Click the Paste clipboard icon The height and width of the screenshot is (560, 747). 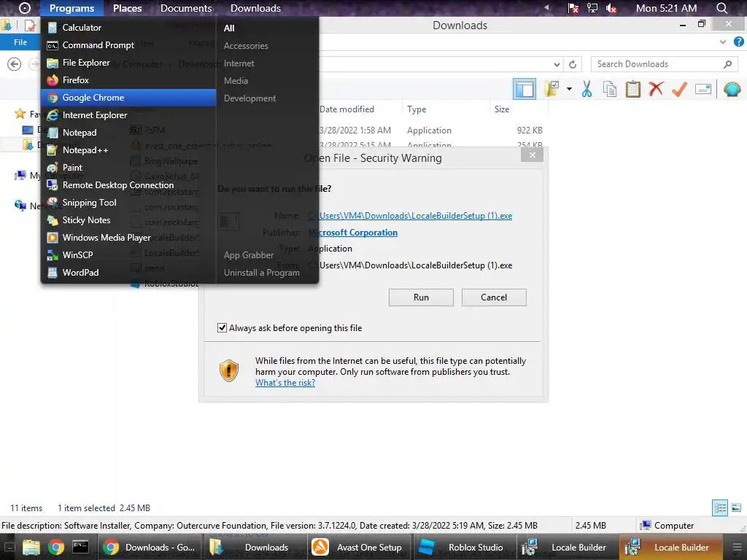(x=633, y=89)
